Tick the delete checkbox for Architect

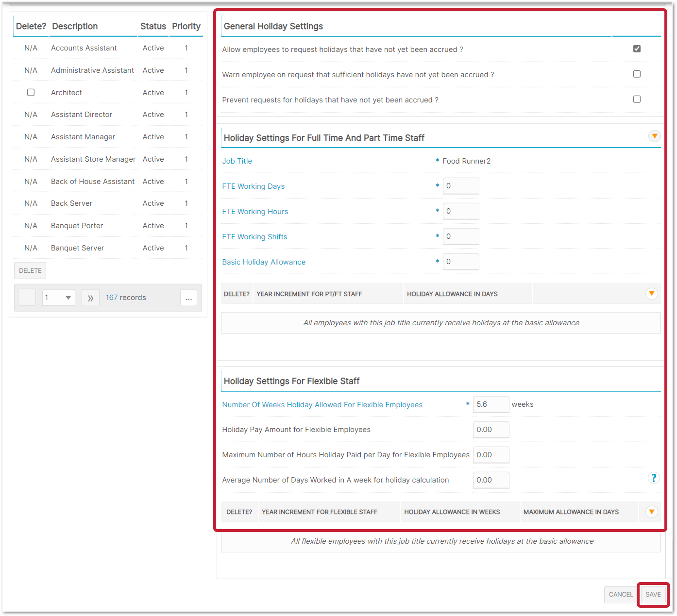pyautogui.click(x=31, y=93)
